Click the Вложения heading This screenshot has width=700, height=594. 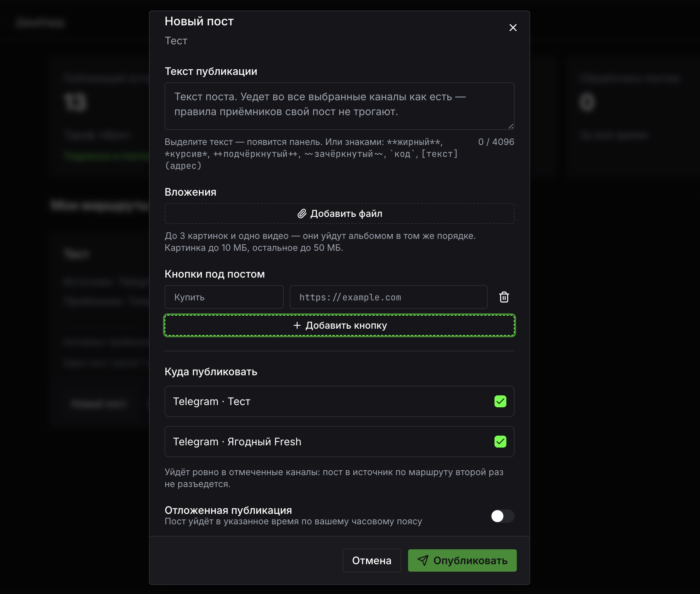190,192
